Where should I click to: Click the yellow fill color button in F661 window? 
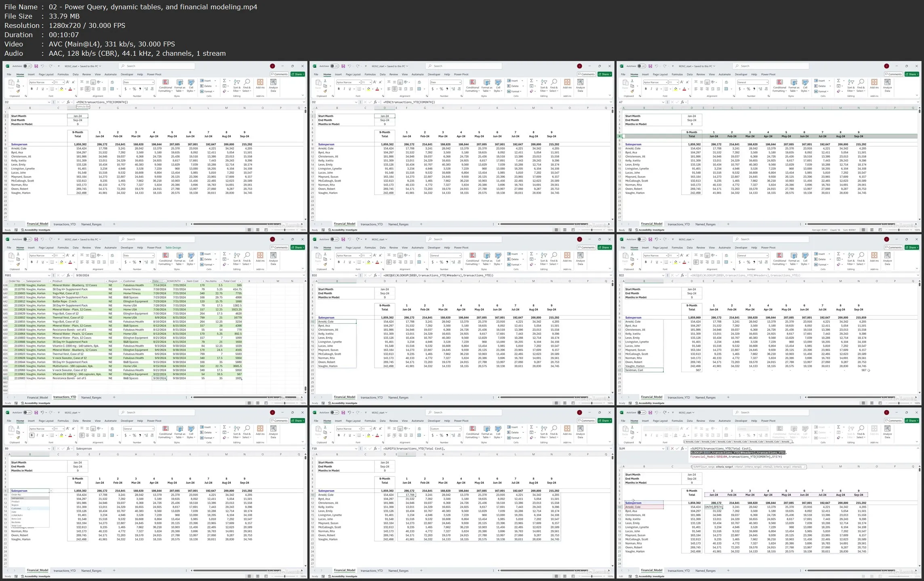pos(61,262)
